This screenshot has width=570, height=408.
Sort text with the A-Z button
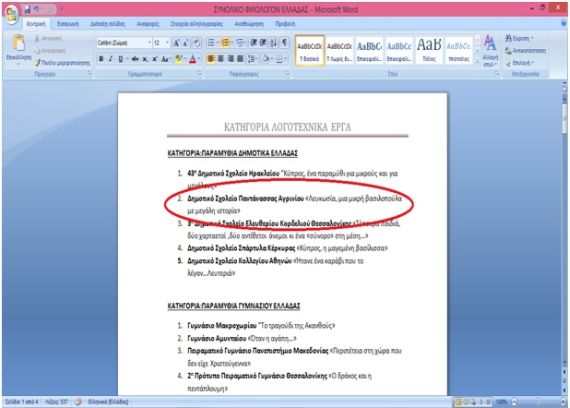[x=274, y=43]
